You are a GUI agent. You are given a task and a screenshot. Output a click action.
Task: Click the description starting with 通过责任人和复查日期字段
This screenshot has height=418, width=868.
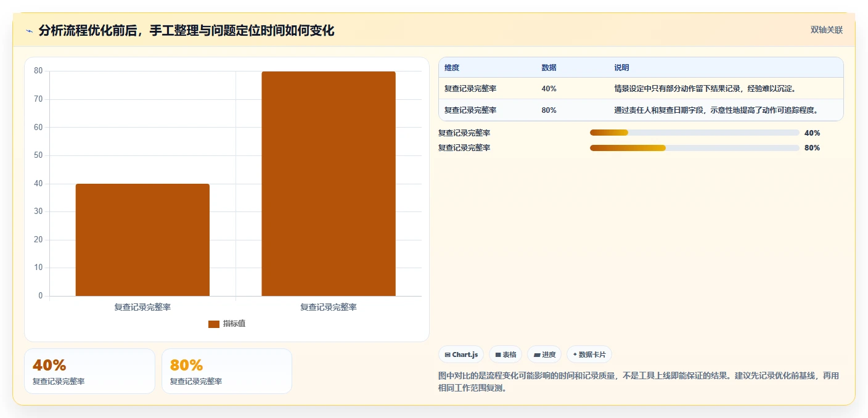coord(716,110)
